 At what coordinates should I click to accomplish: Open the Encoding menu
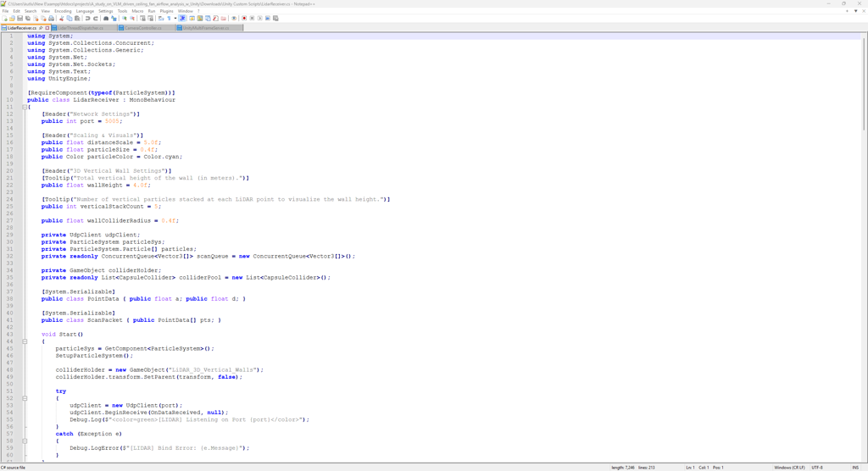click(63, 11)
